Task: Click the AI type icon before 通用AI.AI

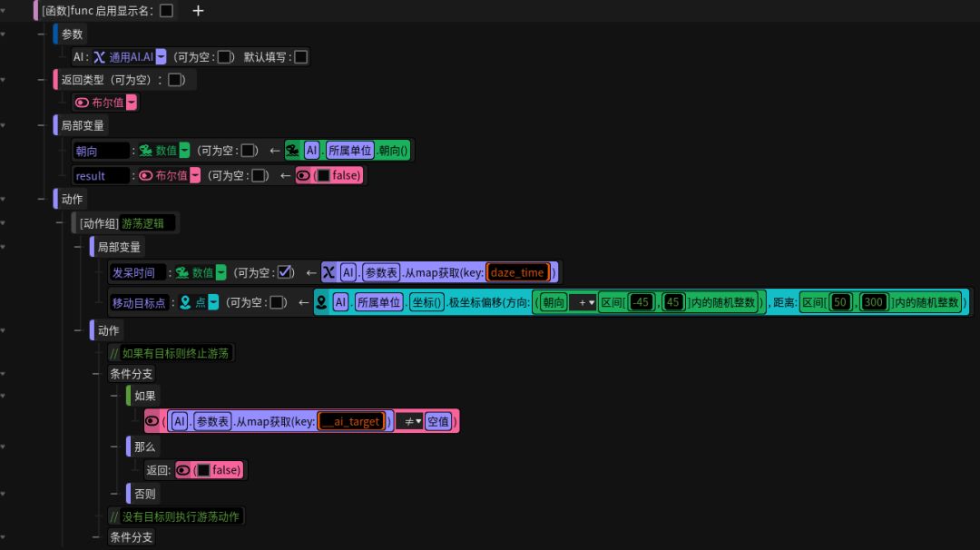Action: click(100, 57)
